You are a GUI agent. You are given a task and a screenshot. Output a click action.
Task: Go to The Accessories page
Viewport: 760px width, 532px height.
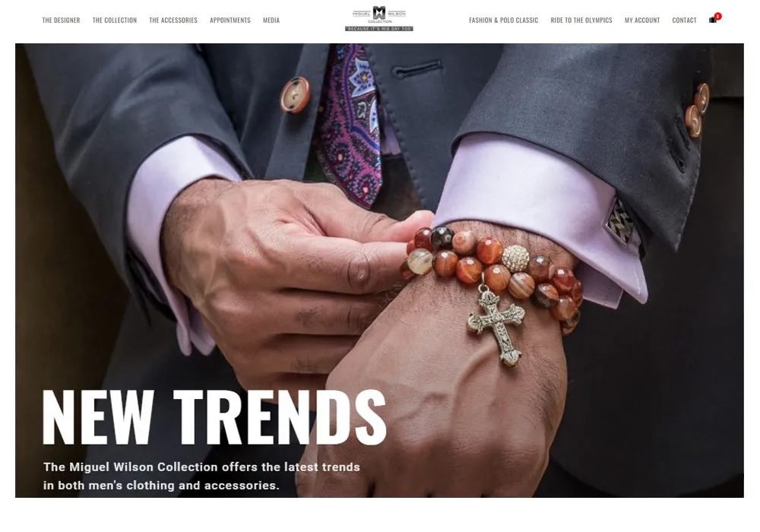point(173,21)
